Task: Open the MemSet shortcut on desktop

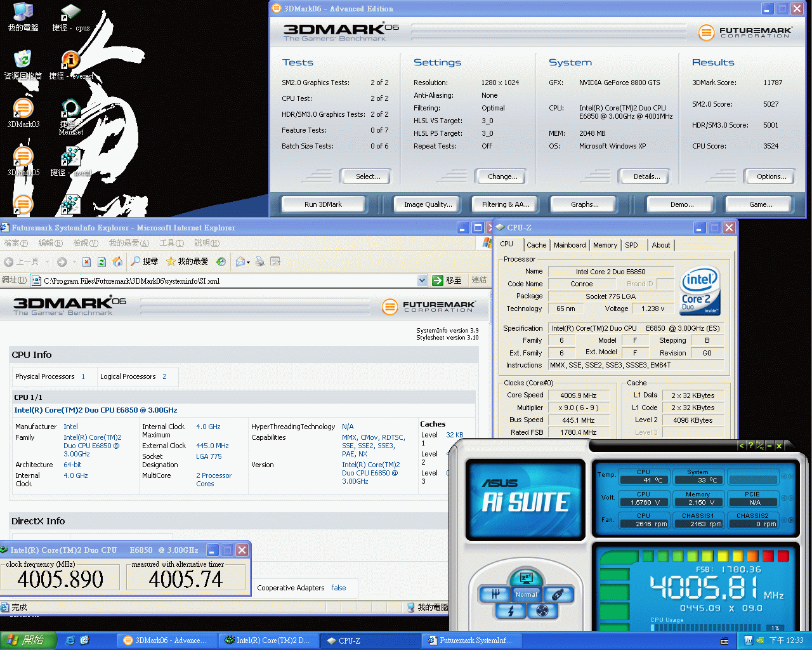Action: pyautogui.click(x=70, y=117)
